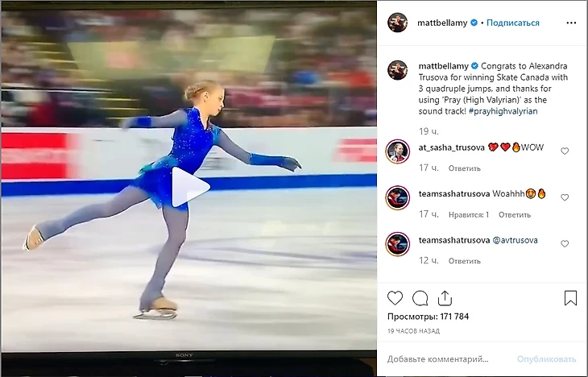Image resolution: width=588 pixels, height=377 pixels.
Task: Follow the @avtrusova mention link
Action: tap(515, 240)
